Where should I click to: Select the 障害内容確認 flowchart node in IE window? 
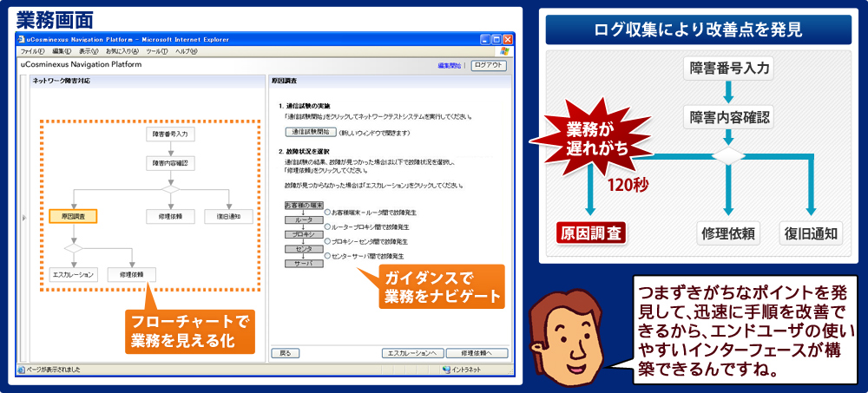pos(170,163)
